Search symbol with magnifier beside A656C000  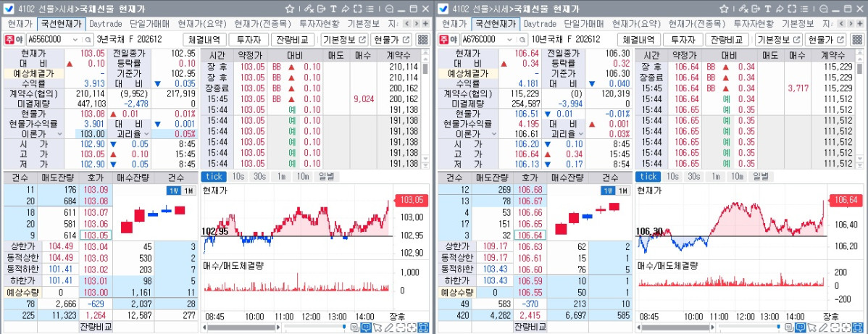(x=88, y=40)
